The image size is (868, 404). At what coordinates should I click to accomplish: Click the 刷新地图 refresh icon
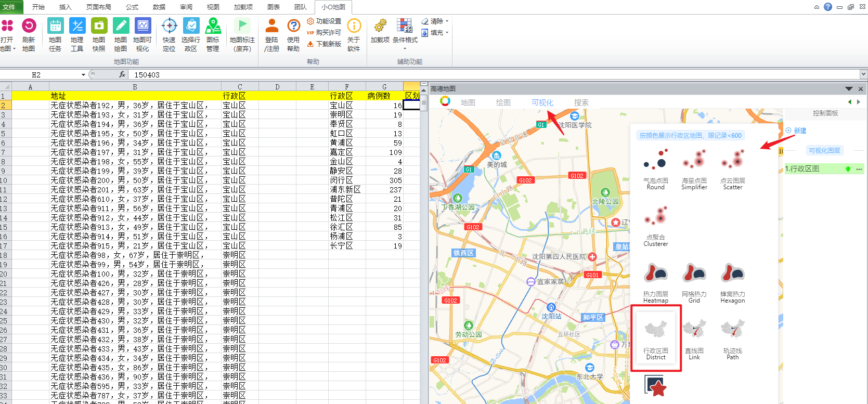tap(29, 34)
